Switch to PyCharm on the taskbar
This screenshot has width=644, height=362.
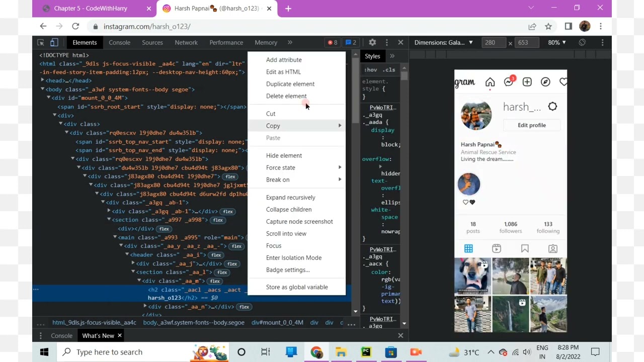pyautogui.click(x=366, y=352)
